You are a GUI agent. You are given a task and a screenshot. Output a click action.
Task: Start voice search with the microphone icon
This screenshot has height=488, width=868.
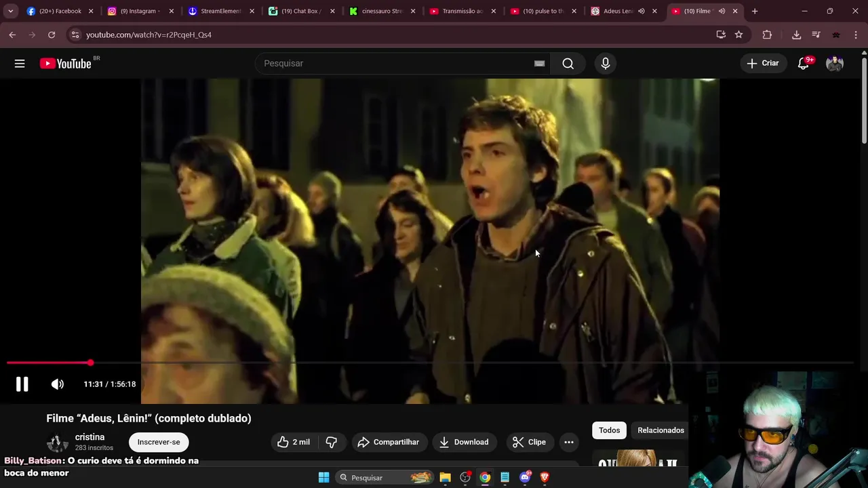(606, 63)
